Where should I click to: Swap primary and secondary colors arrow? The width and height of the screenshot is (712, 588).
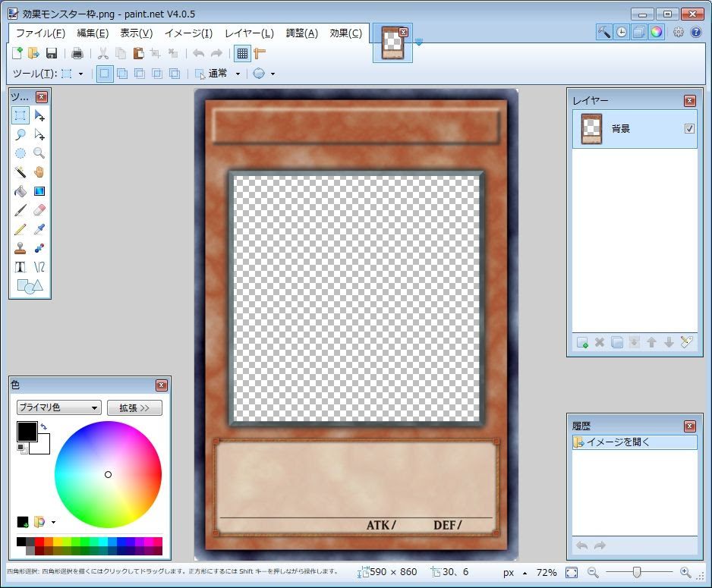point(43,426)
